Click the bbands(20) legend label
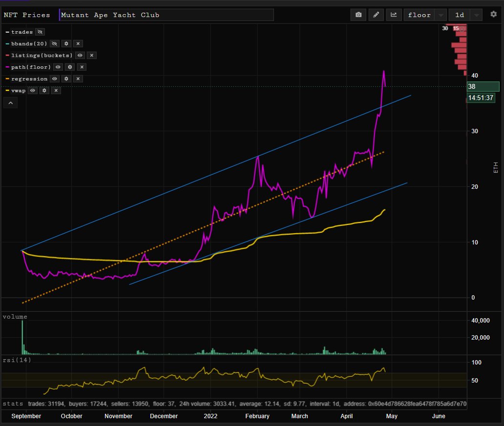The image size is (504, 426). click(x=29, y=43)
